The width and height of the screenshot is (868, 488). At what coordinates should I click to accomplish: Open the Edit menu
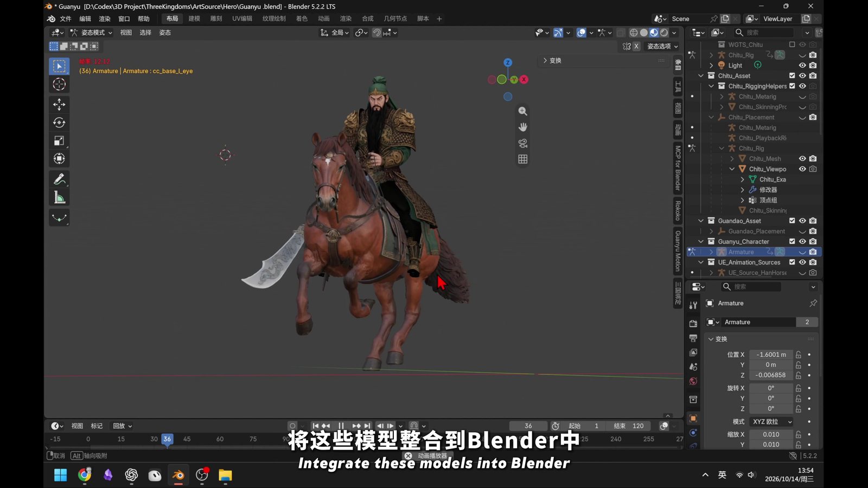coord(85,18)
